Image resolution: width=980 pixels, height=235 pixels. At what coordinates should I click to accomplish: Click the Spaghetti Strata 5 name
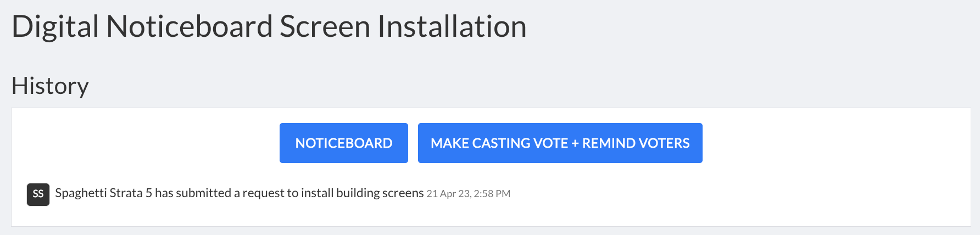point(103,193)
